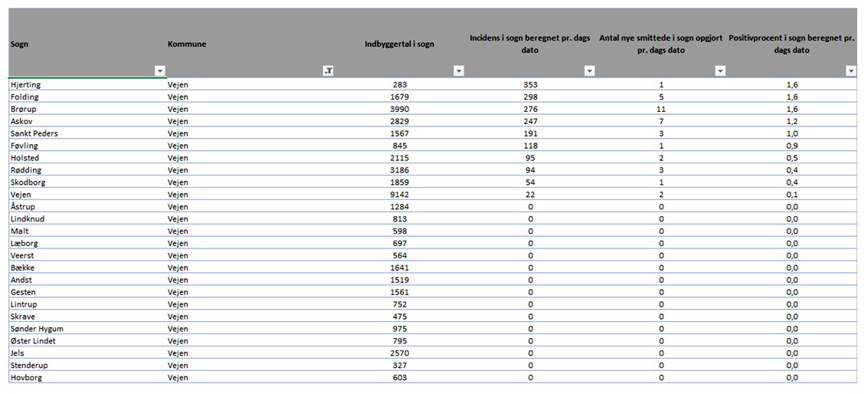Open the Antal nye smittede filter dropdown
This screenshot has width=868, height=394.
pos(720,71)
